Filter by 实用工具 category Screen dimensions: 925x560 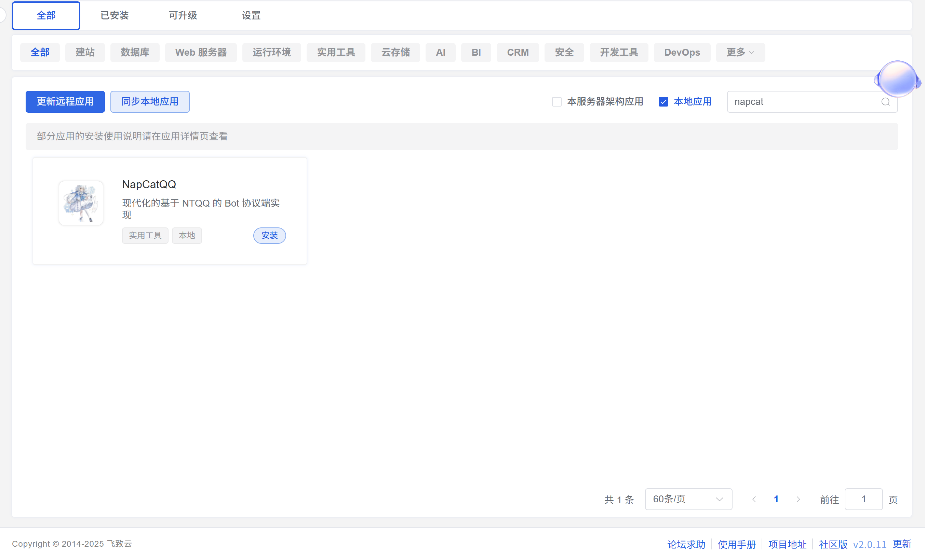click(336, 53)
